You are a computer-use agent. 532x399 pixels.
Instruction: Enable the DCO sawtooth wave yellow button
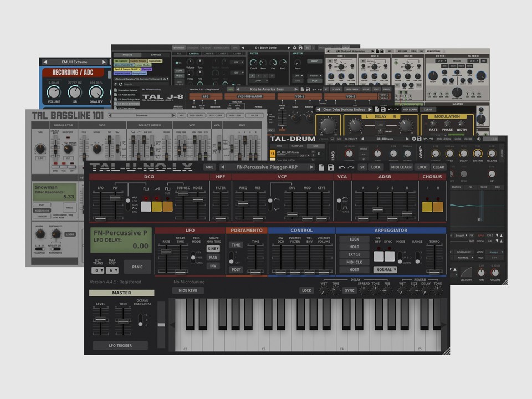click(157, 206)
